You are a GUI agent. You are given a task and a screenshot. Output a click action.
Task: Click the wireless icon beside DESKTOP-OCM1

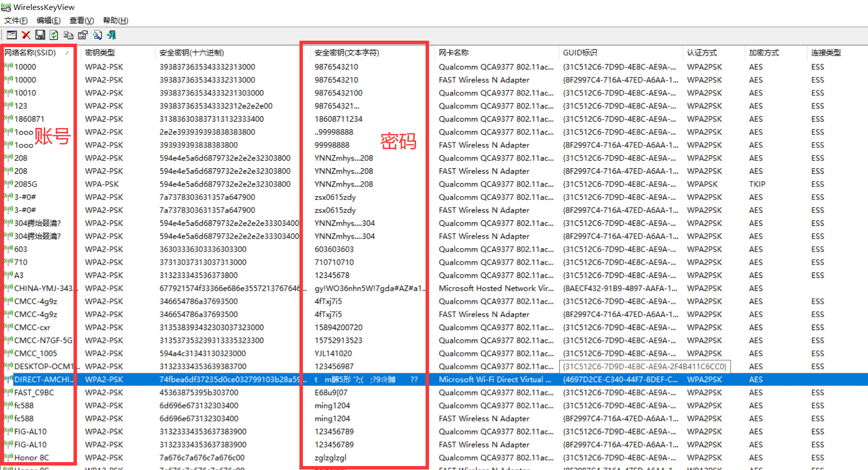[8, 366]
